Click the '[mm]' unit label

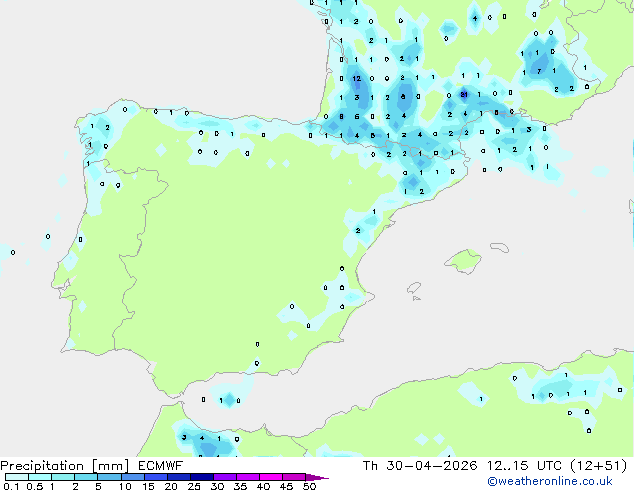pos(110,466)
